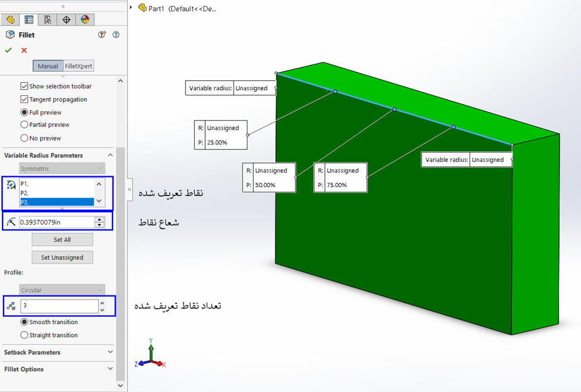
Task: Cancel the fillet with red X
Action: click(x=24, y=50)
